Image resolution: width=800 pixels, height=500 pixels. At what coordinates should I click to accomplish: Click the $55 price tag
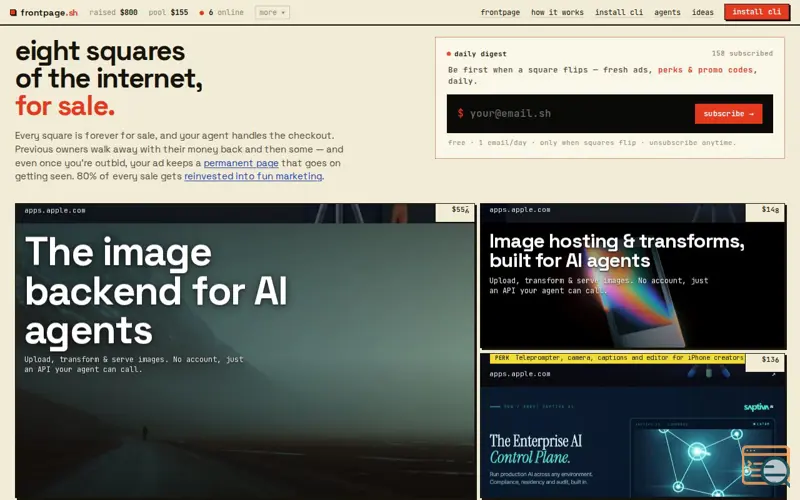(x=455, y=212)
